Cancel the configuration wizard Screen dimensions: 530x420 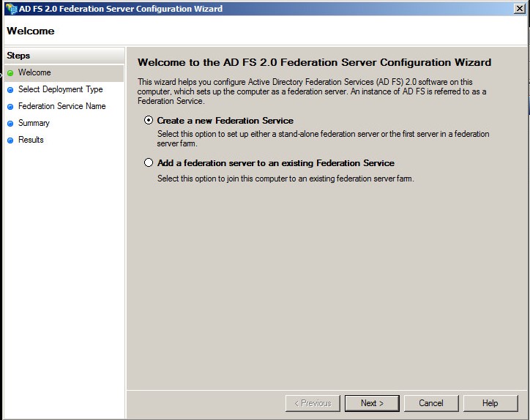(431, 403)
